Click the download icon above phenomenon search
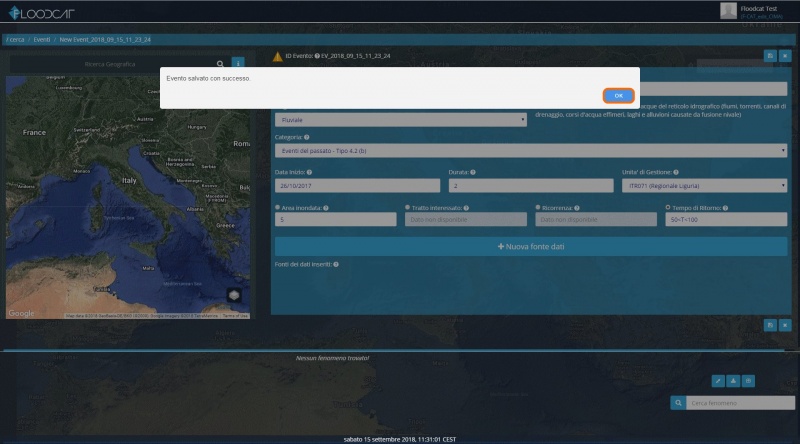This screenshot has height=444, width=800. click(x=732, y=381)
